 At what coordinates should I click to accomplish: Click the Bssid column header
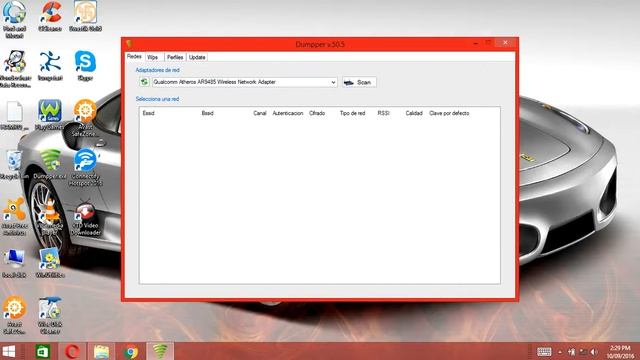pos(207,113)
